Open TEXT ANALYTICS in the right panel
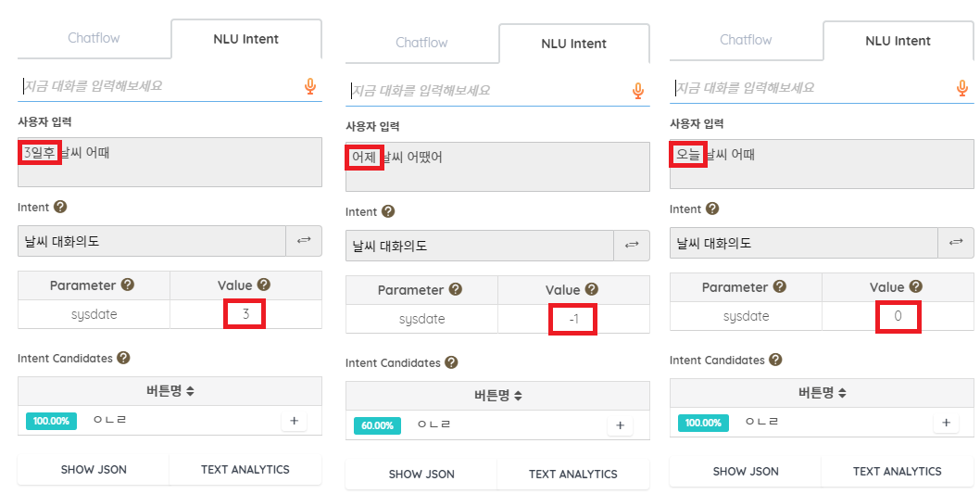 897,472
